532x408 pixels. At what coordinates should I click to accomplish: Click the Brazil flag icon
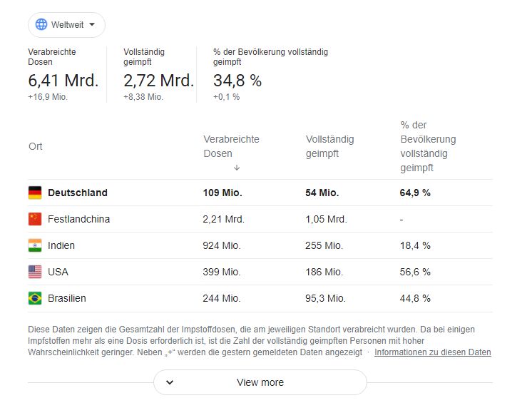click(x=35, y=298)
